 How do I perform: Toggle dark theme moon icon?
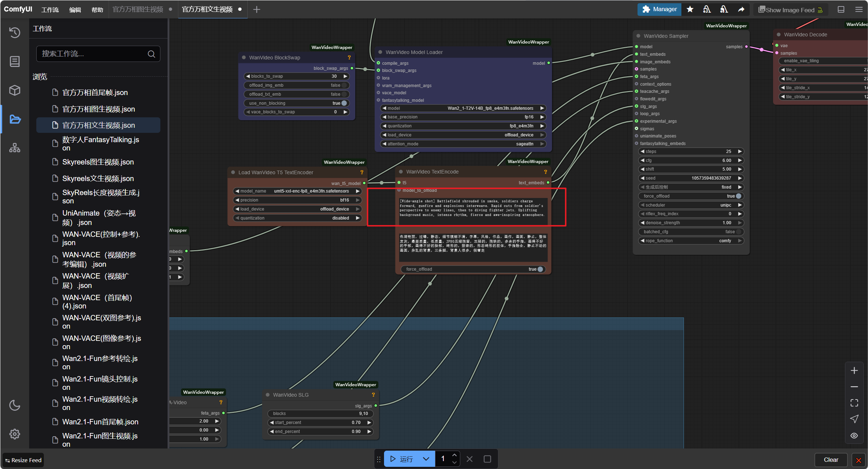point(14,405)
